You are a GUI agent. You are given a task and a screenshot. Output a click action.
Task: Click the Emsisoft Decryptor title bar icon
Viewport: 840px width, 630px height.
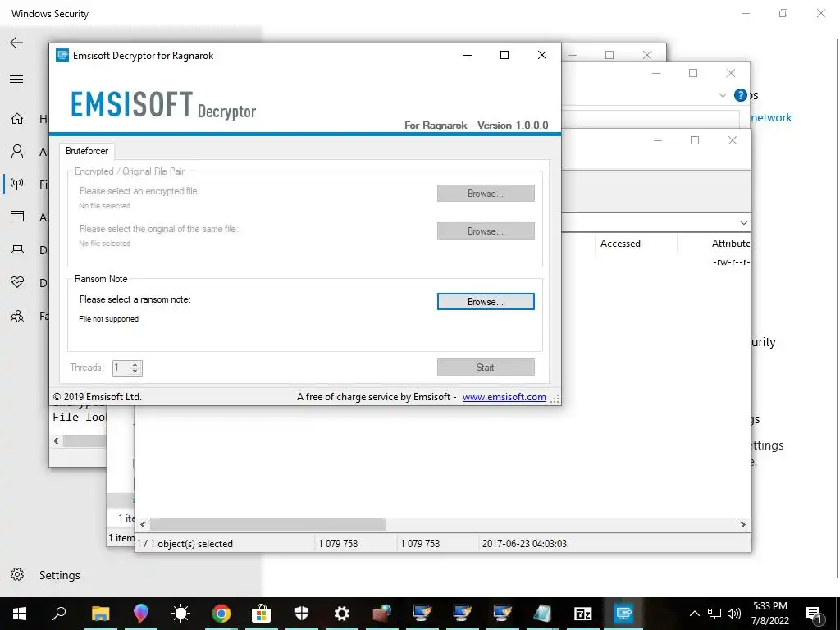pyautogui.click(x=62, y=55)
